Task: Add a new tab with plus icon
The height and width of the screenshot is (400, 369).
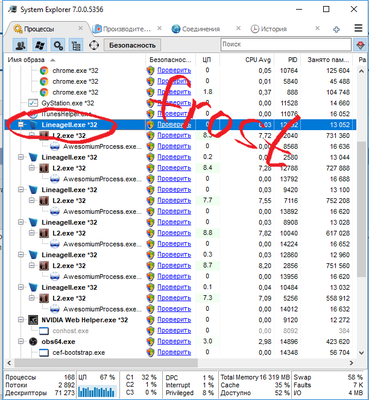Action: [336, 29]
